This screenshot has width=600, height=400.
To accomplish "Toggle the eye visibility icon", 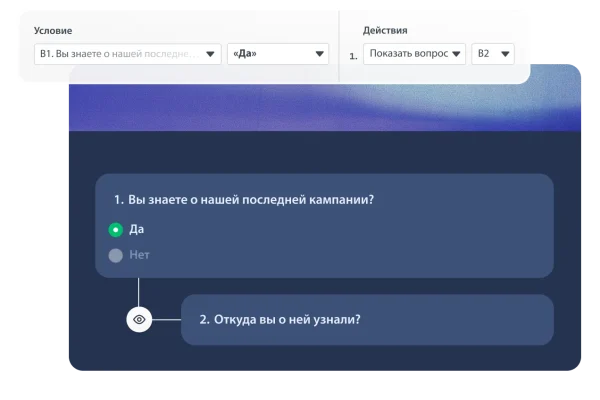I will pyautogui.click(x=139, y=319).
